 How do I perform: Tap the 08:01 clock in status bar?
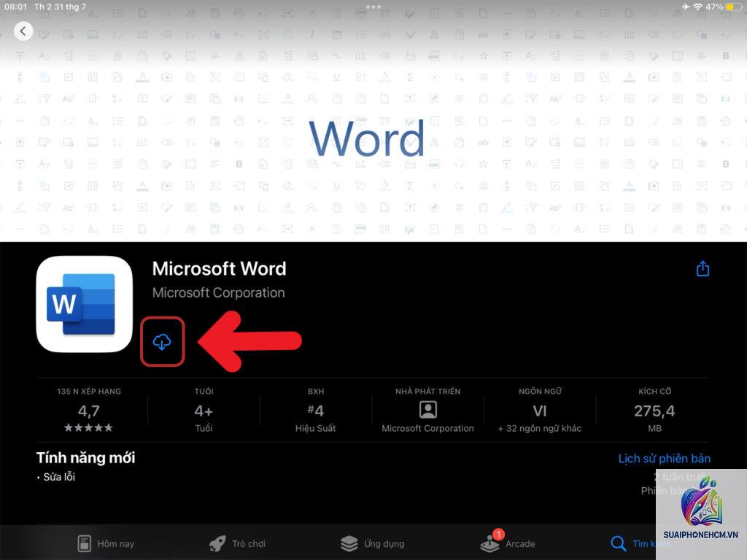click(15, 7)
